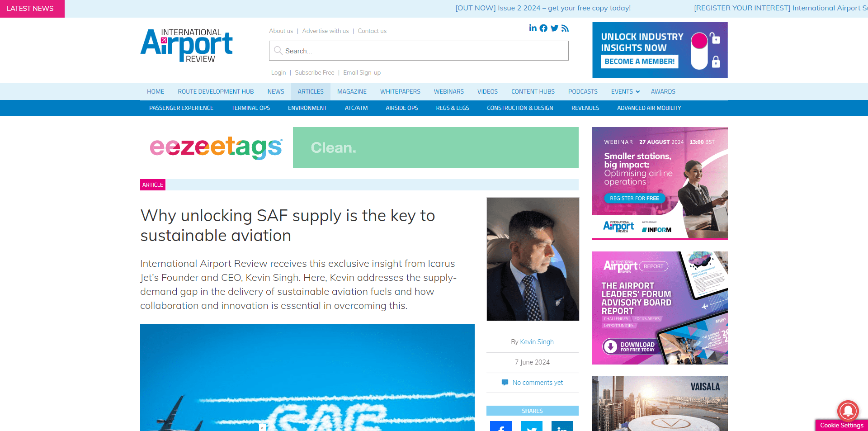Expand the Events dropdown menu

pos(625,91)
